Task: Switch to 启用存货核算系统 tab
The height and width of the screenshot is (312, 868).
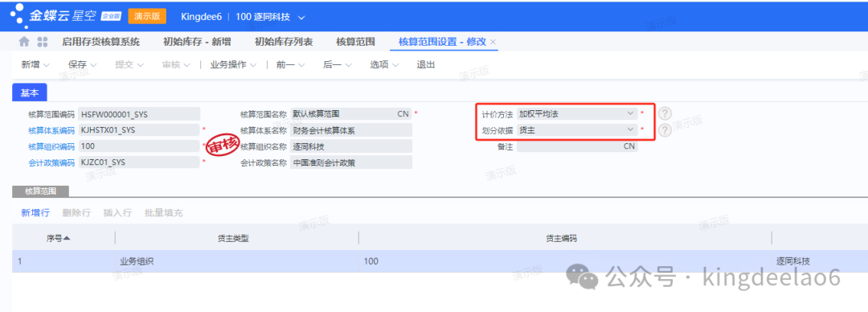Action: tap(100, 42)
